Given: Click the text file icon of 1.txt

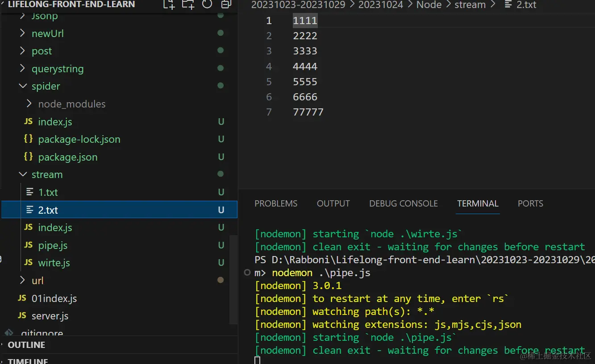Looking at the screenshot, I should coord(29,192).
